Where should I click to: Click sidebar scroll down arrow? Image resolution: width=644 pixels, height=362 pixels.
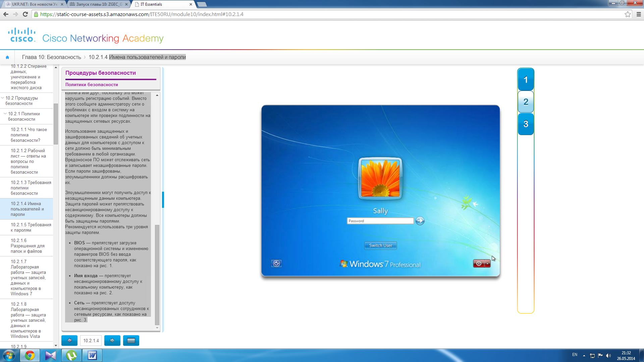click(56, 346)
